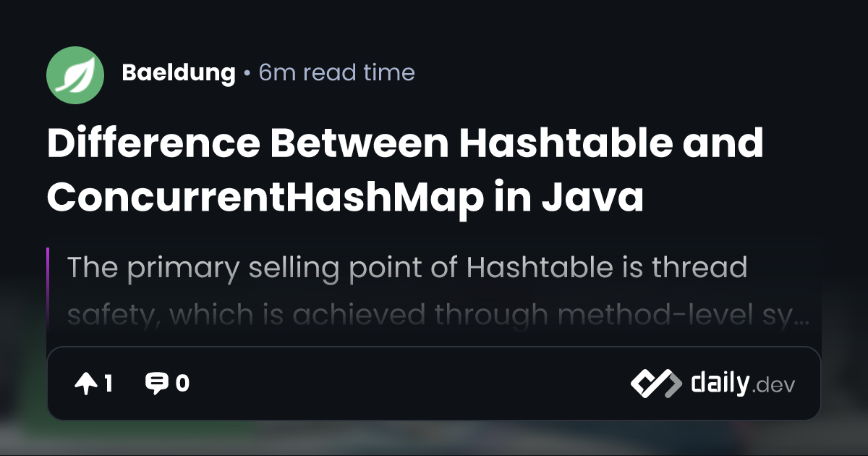
Task: Upvote the post with the arrow icon
Action: pos(86,384)
